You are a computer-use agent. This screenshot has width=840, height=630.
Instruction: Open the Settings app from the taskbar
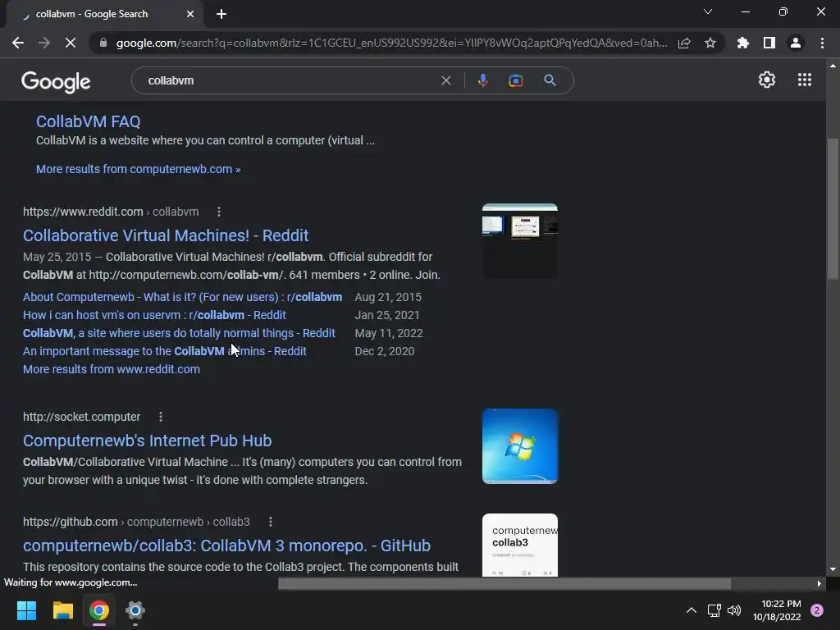pos(135,610)
